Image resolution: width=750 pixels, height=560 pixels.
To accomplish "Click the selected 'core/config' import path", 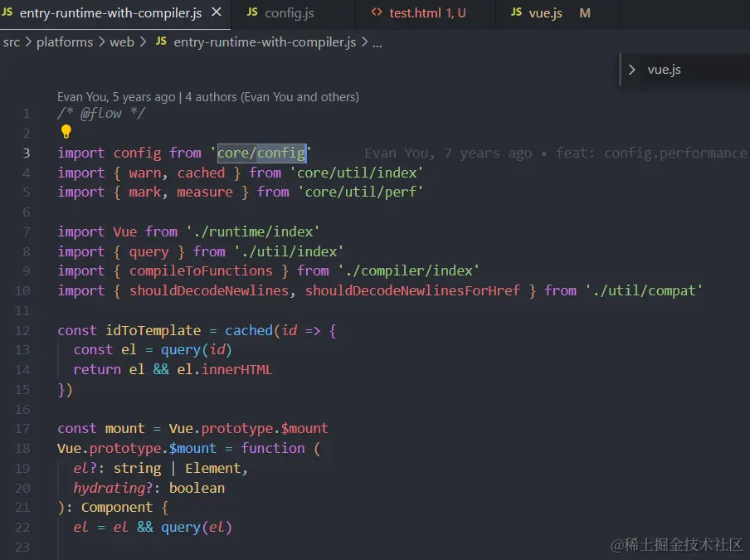I will 261,153.
